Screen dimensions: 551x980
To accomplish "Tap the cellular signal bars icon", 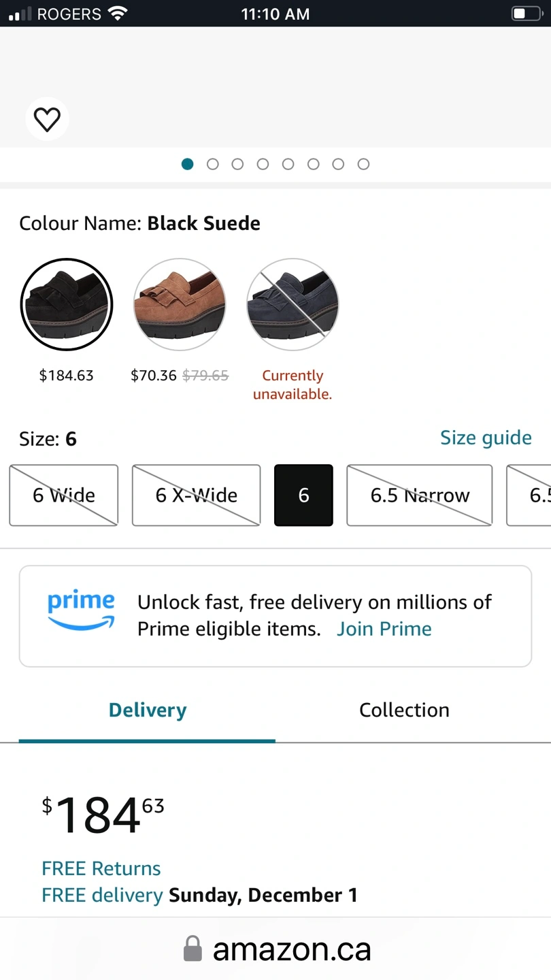I will pyautogui.click(x=20, y=14).
